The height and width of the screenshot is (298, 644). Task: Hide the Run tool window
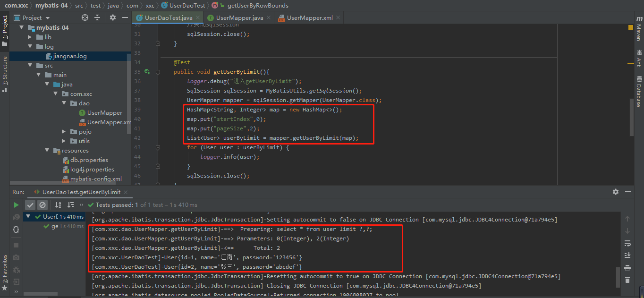pyautogui.click(x=628, y=192)
